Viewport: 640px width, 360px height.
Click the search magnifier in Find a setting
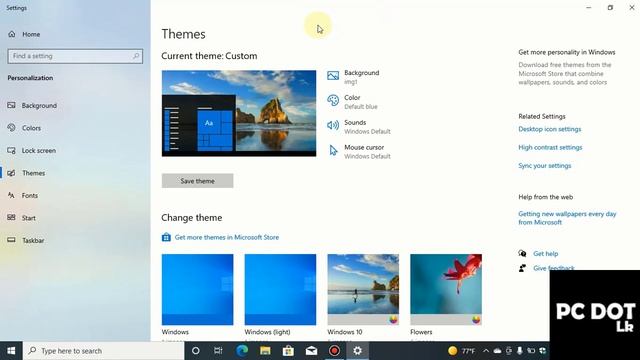(x=136, y=56)
